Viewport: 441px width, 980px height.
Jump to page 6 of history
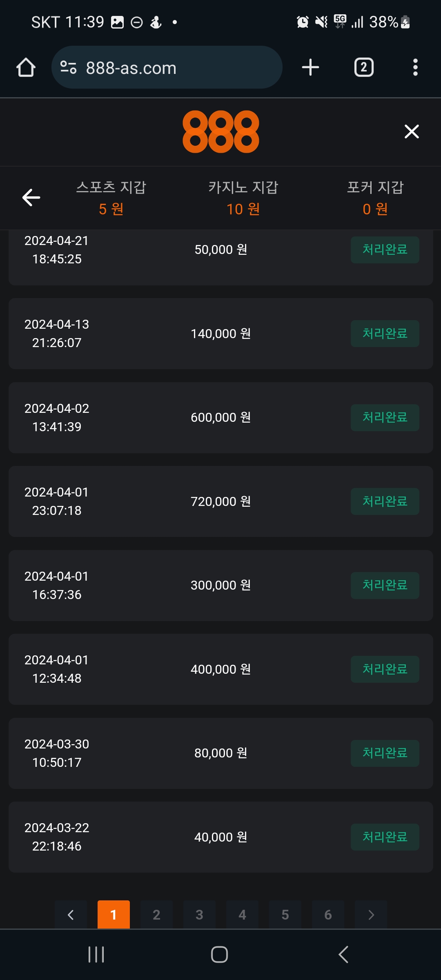tap(328, 915)
